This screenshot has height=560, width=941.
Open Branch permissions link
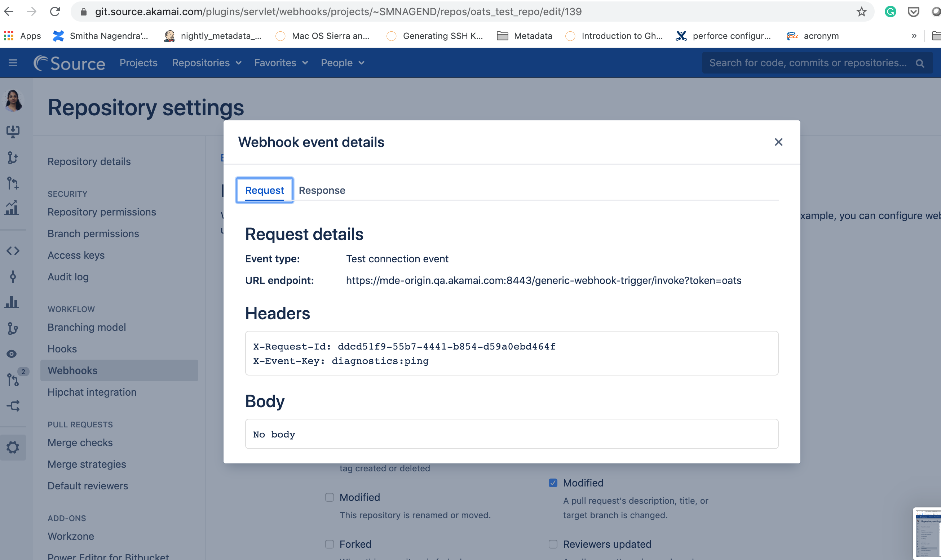(93, 234)
